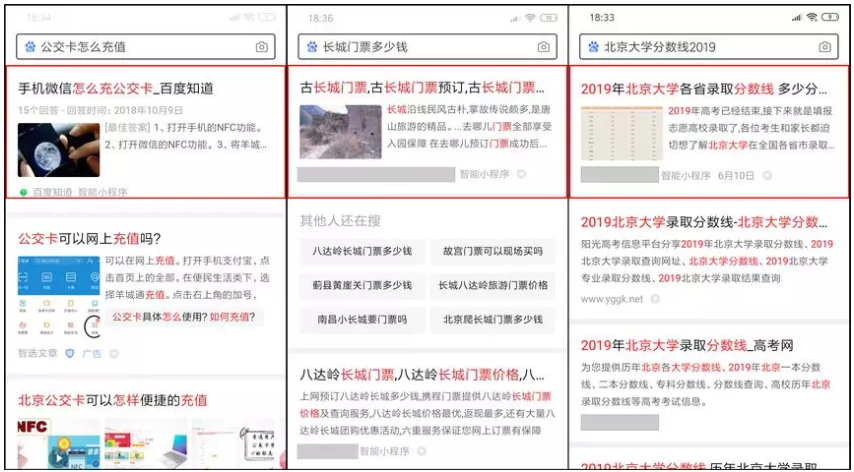The height and width of the screenshot is (472, 854).
Task: Open result 2019年北京大学录取分数线_高考网
Action: 687,345
